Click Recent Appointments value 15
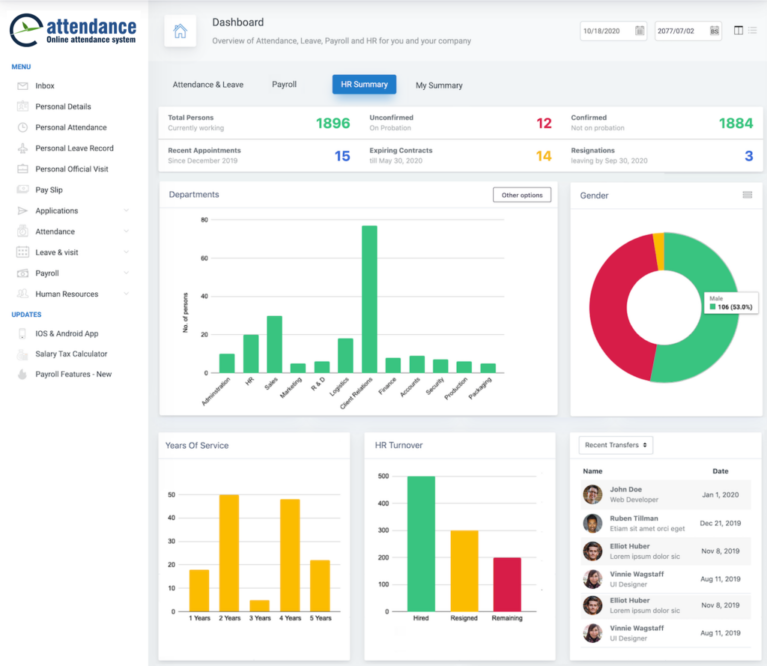This screenshot has width=767, height=666. point(342,156)
